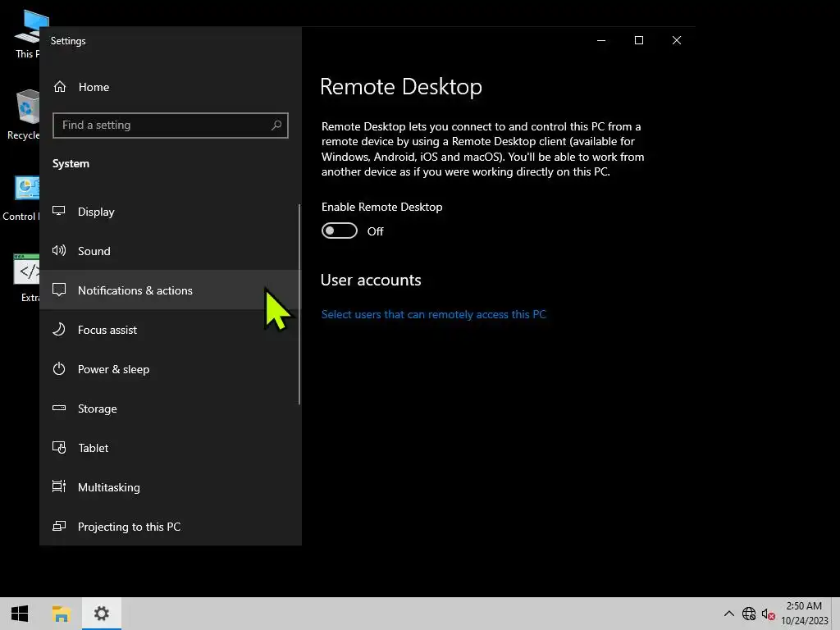This screenshot has width=840, height=630.
Task: Click the Focus assist moon icon
Action: [x=59, y=329]
